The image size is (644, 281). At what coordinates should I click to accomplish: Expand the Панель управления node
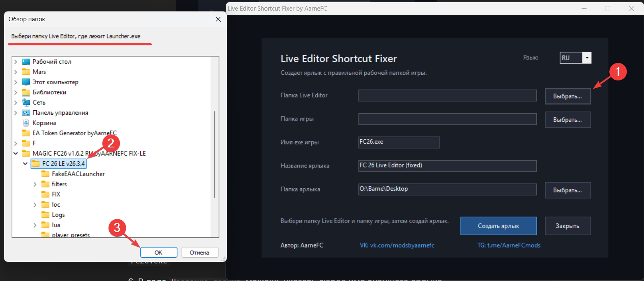(16, 113)
